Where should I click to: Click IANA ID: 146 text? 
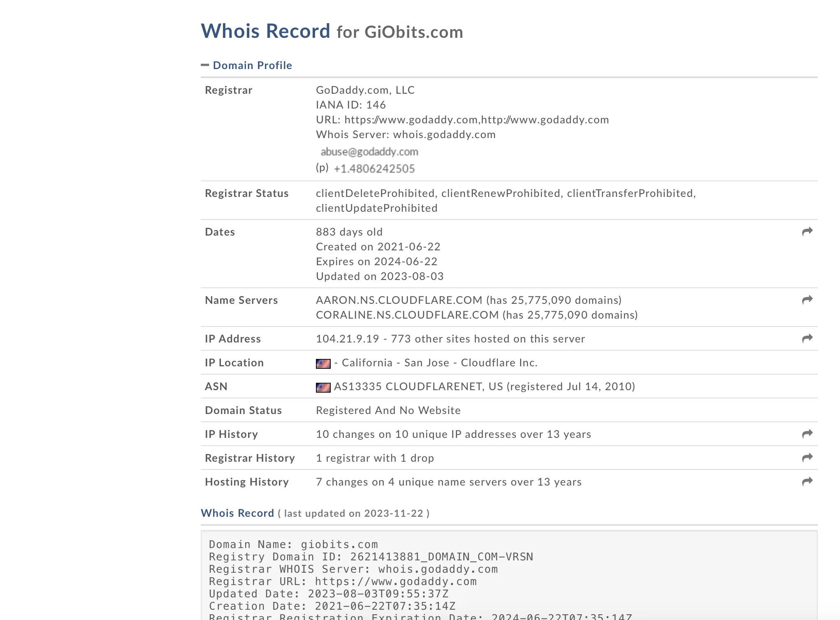tap(351, 105)
